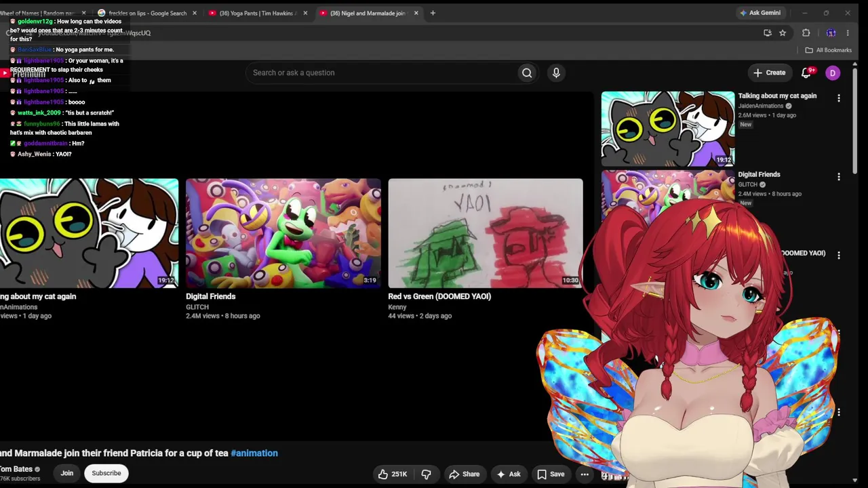Close the Yoga Pants Tim Hawkins tab
The width and height of the screenshot is (868, 488).
[x=305, y=13]
